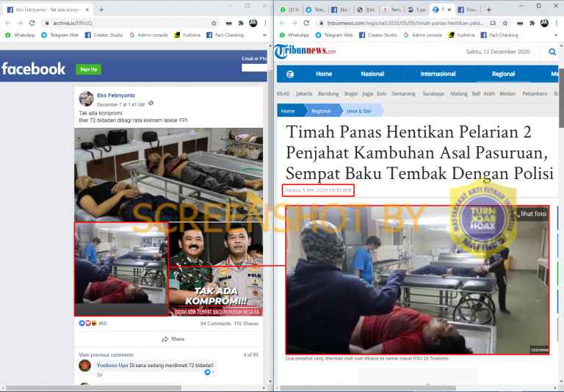Viewport: 564px width, 392px height.
Task: Click back arrow in Tribunnews browser window
Action: (x=282, y=23)
